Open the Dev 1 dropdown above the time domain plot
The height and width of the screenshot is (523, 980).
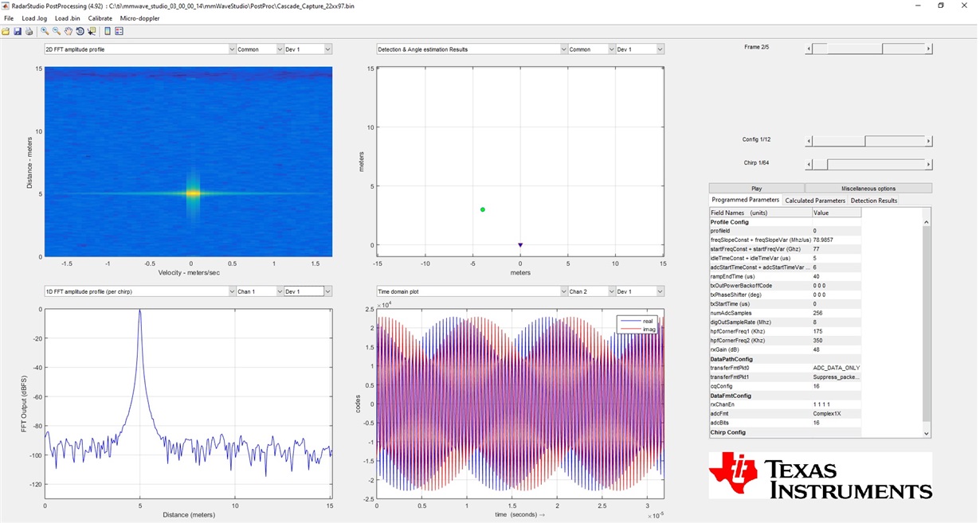(x=640, y=291)
